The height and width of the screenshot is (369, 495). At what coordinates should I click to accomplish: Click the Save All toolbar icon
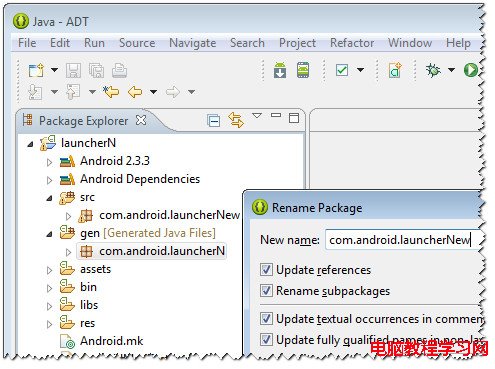coord(96,71)
